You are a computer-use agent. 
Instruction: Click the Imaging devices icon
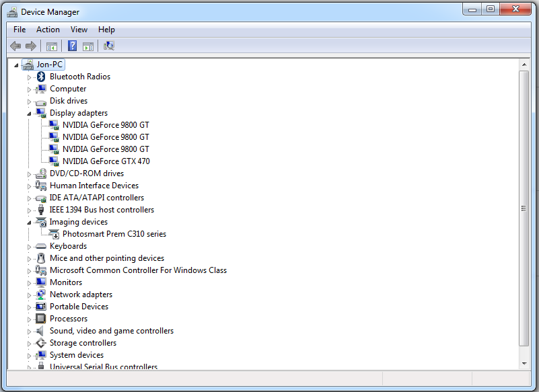coord(41,222)
